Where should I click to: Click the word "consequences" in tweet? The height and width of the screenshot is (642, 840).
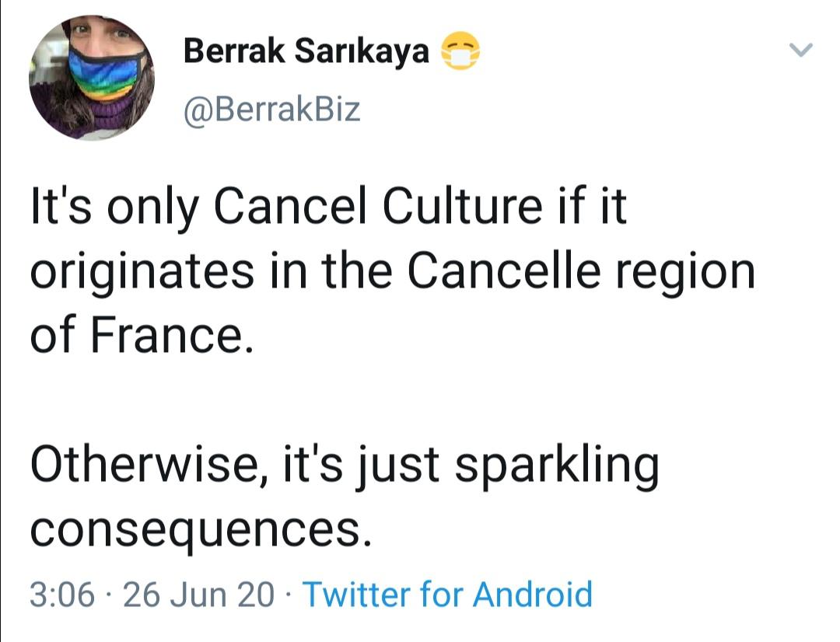tap(196, 530)
